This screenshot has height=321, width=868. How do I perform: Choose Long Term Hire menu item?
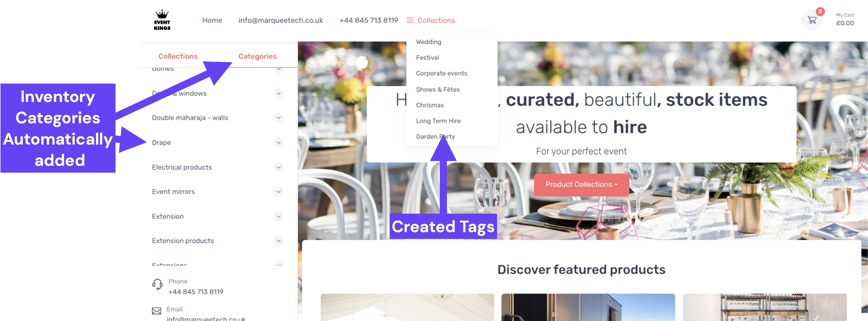coord(438,121)
